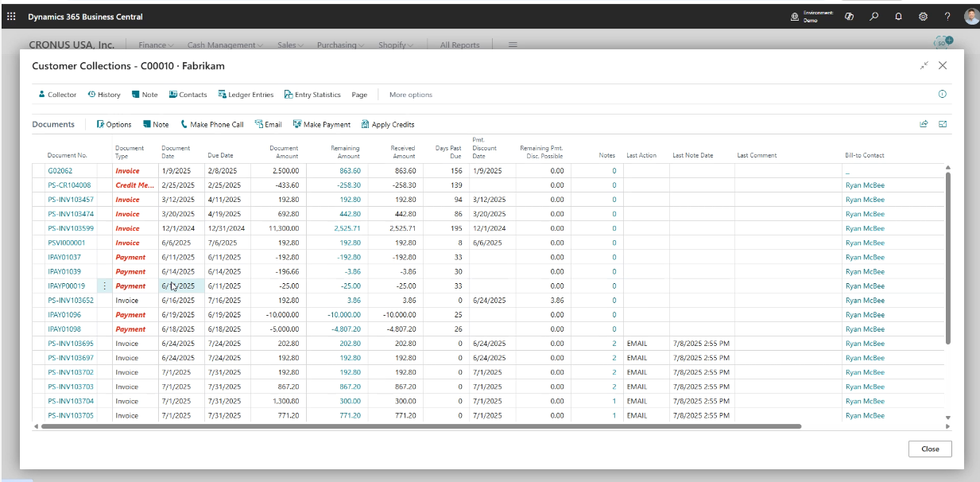Select document amount 11,300.00 cell
Screen dimensions: 980x482
click(x=277, y=228)
